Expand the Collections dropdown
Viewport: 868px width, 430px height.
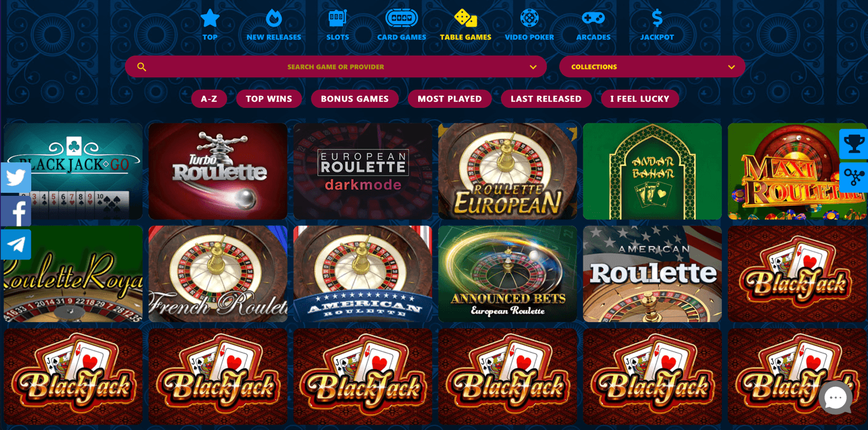pyautogui.click(x=652, y=67)
